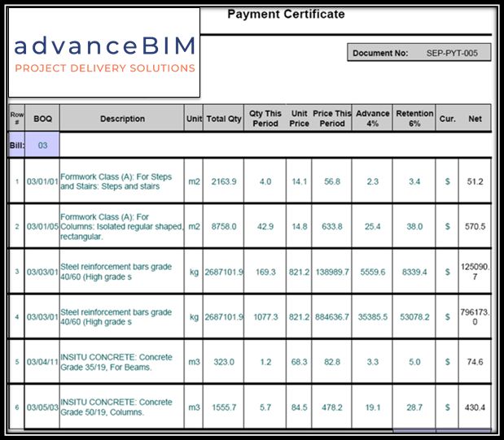
Task: Select the Net column header
Action: (x=475, y=119)
